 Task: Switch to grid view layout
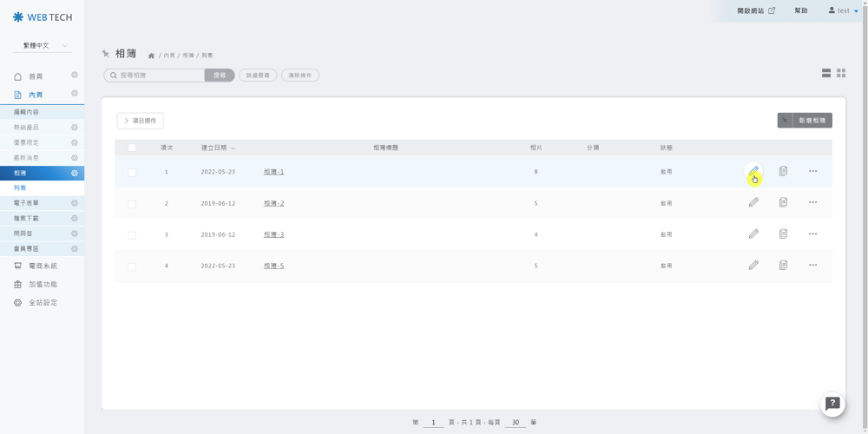click(841, 73)
